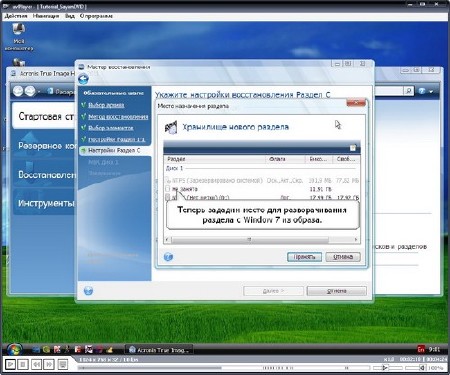Fast-forward with the double-right arrow button
The width and height of the screenshot is (450, 375).
tap(49, 364)
